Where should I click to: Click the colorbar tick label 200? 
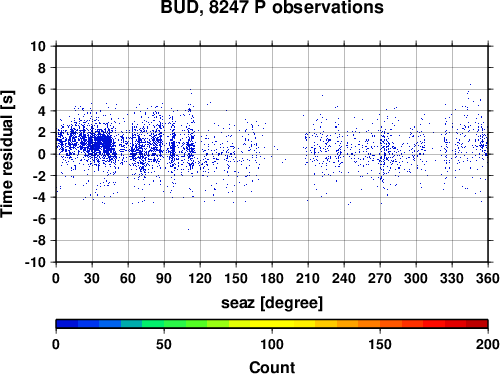(x=488, y=344)
